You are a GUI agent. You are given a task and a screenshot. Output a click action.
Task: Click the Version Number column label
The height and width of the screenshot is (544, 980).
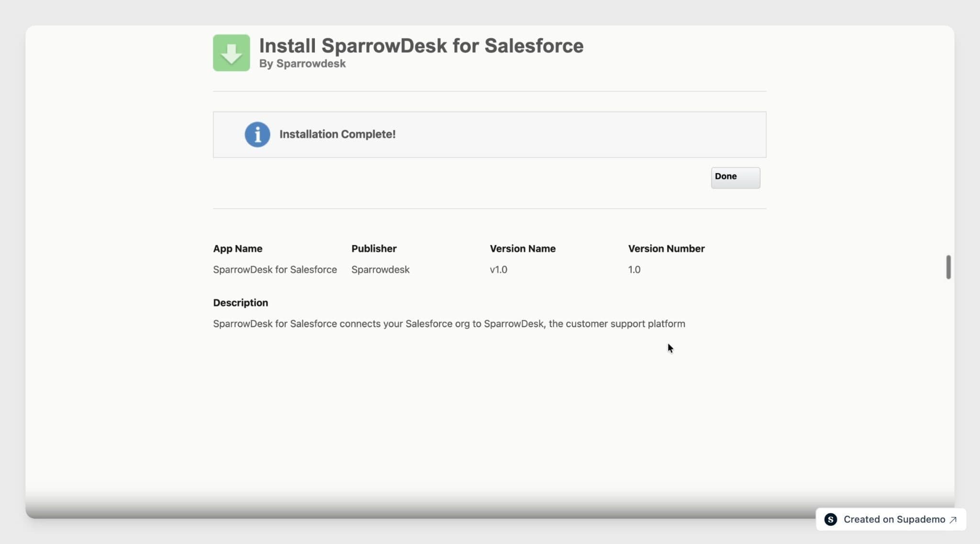click(667, 249)
